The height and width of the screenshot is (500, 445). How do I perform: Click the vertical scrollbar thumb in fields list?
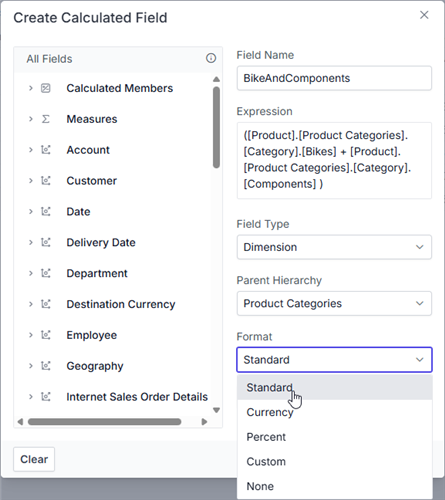(x=216, y=127)
